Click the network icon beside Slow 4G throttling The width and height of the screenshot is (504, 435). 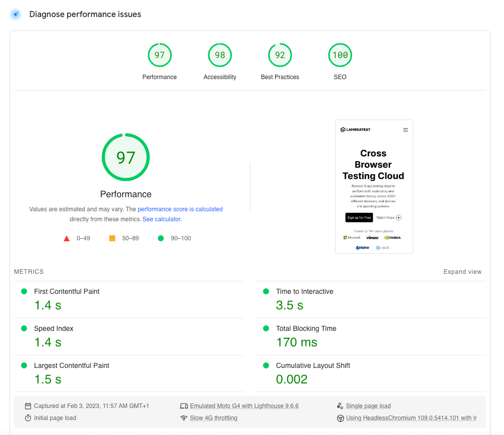(x=184, y=418)
